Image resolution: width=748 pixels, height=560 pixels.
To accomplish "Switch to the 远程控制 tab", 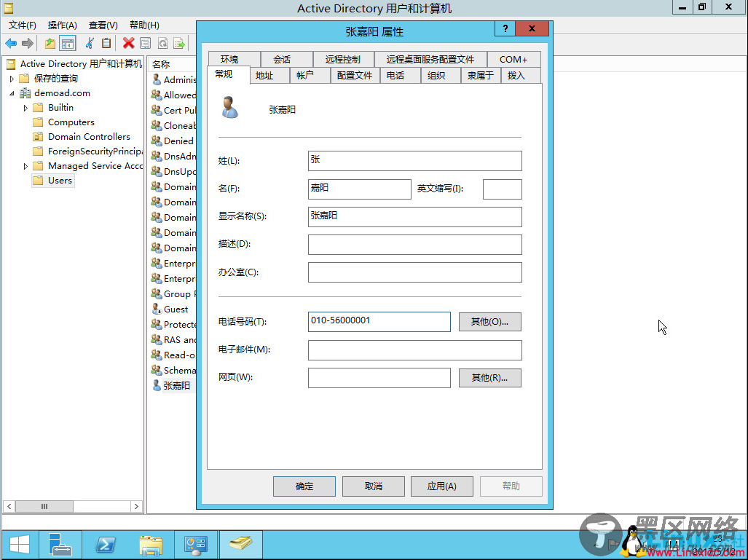I will (x=342, y=59).
